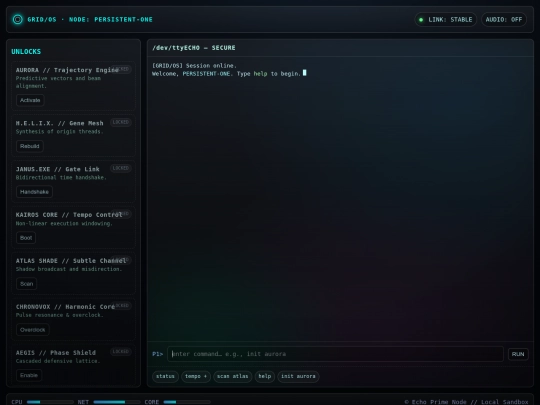Click Scan for ATLAS SHADE

(27, 284)
